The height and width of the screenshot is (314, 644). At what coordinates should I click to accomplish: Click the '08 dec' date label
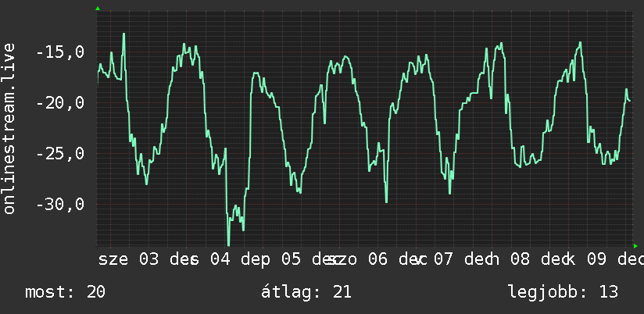pos(541,259)
